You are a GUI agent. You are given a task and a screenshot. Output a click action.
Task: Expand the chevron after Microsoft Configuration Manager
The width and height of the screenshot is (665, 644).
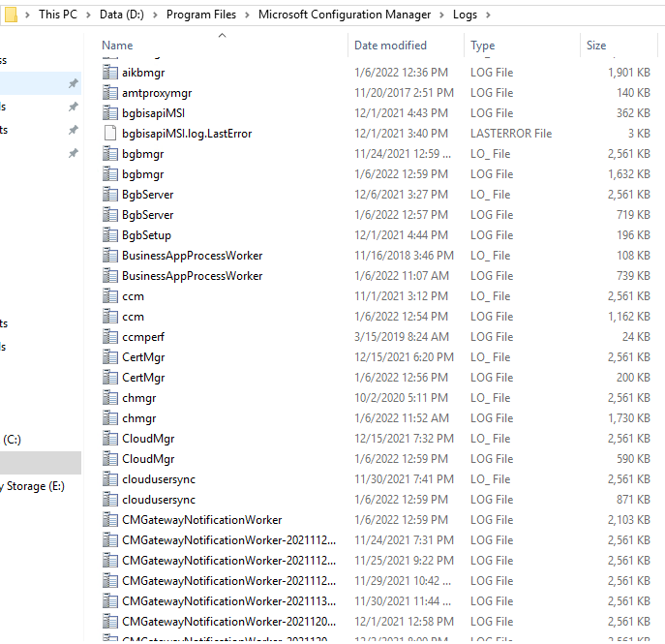point(442,15)
